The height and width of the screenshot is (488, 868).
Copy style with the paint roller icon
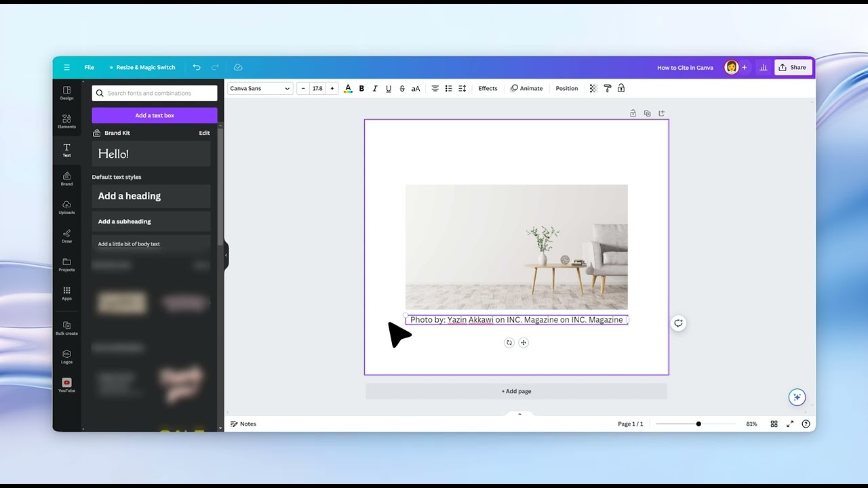[x=608, y=88]
